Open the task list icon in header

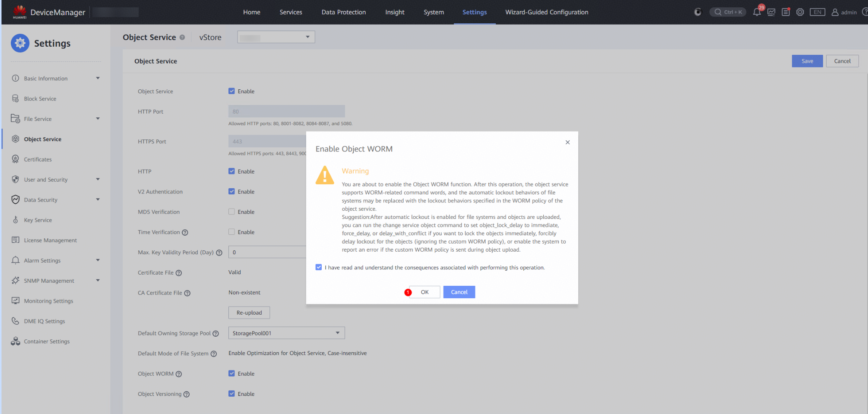coord(786,12)
